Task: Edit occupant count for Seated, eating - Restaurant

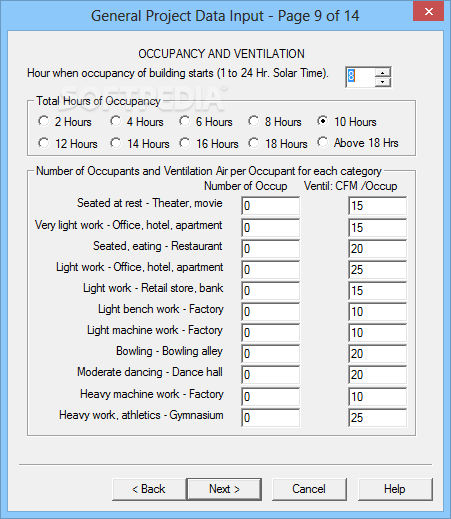Action: (270, 249)
